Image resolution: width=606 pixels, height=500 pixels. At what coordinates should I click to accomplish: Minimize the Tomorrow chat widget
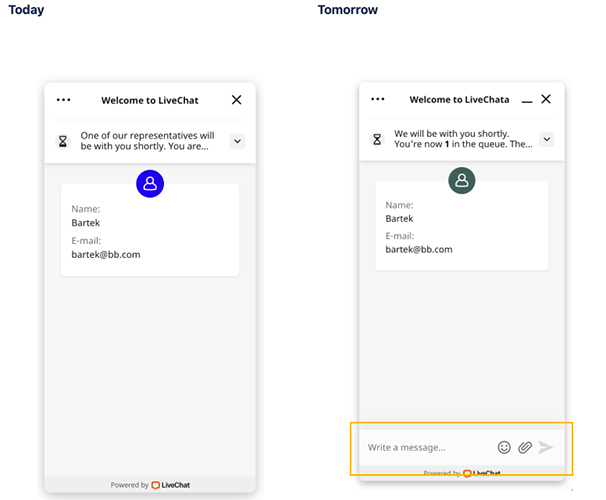point(527,101)
